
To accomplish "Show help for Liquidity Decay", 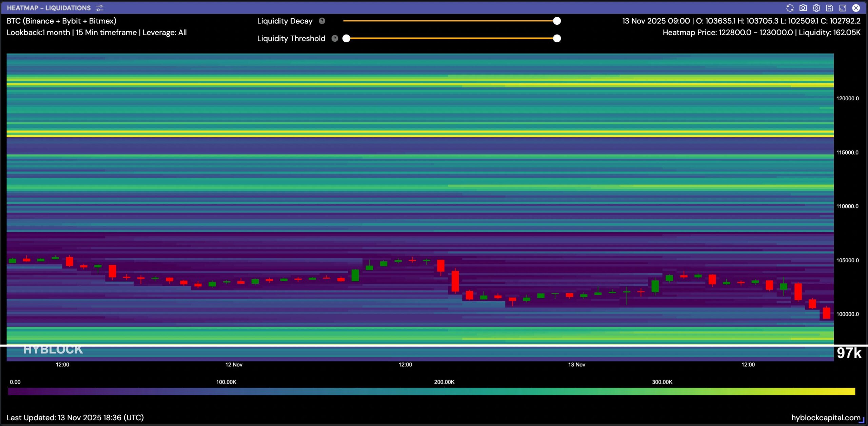I will [x=322, y=21].
